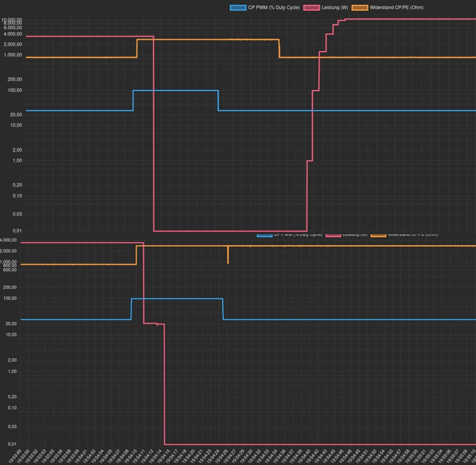Click pink Leistung legend swatch in top chart
Viewport: 476px width, 465px height.
pyautogui.click(x=312, y=8)
